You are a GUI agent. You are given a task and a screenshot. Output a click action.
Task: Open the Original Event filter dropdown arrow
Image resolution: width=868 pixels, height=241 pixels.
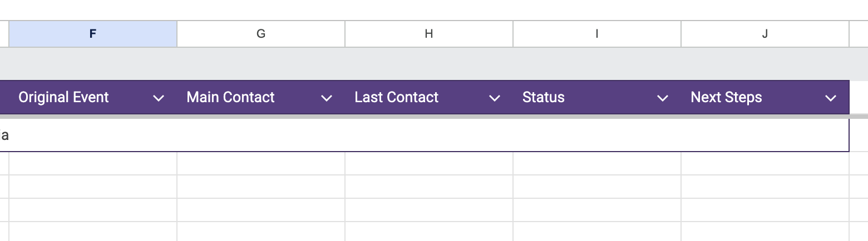[159, 98]
